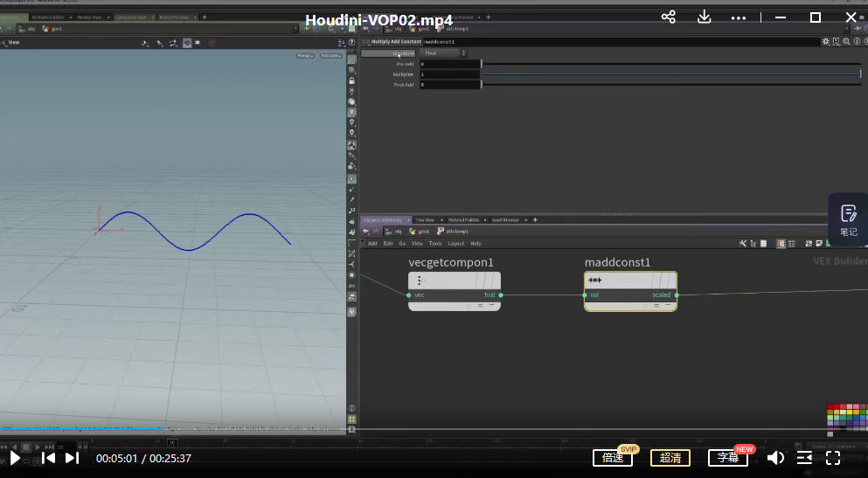The image size is (868, 478).
Task: Open the 笔记 notes panel
Action: 848,219
